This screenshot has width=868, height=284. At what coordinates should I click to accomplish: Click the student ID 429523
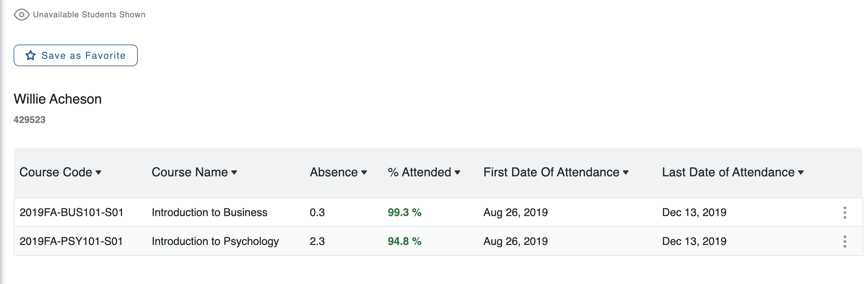30,120
